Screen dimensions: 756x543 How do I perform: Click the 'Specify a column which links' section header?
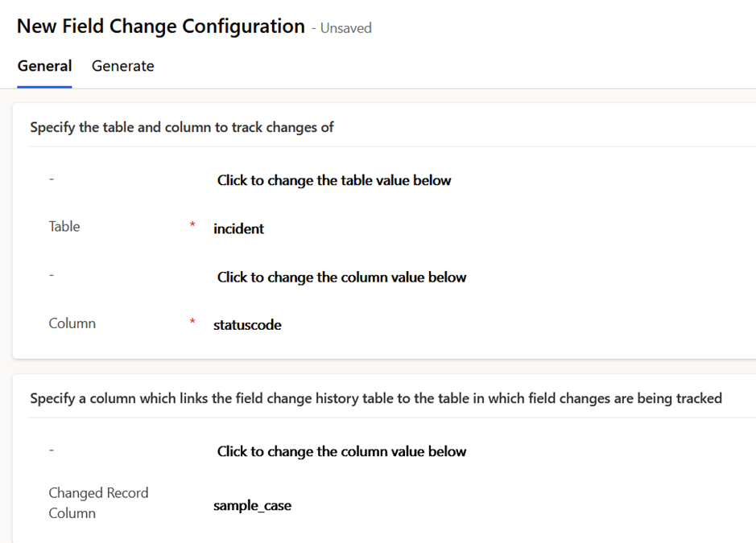coord(375,398)
